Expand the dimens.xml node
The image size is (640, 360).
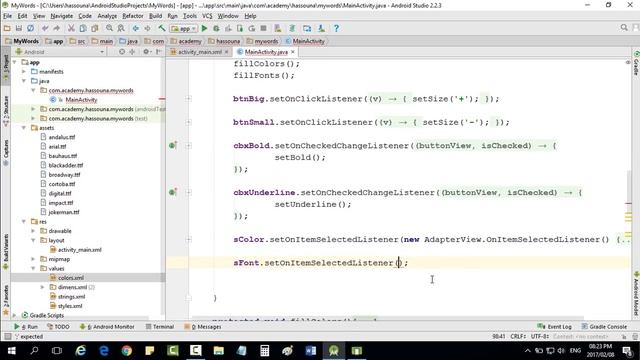(42, 287)
